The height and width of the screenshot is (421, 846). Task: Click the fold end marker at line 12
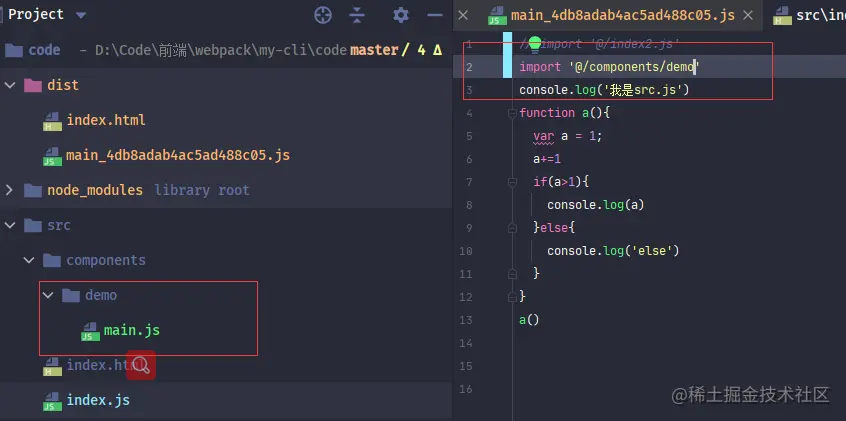(x=513, y=297)
